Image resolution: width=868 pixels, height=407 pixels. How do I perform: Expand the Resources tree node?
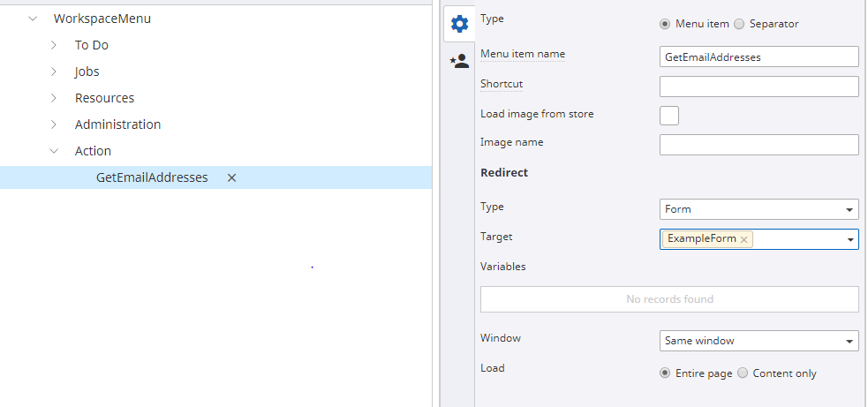54,98
